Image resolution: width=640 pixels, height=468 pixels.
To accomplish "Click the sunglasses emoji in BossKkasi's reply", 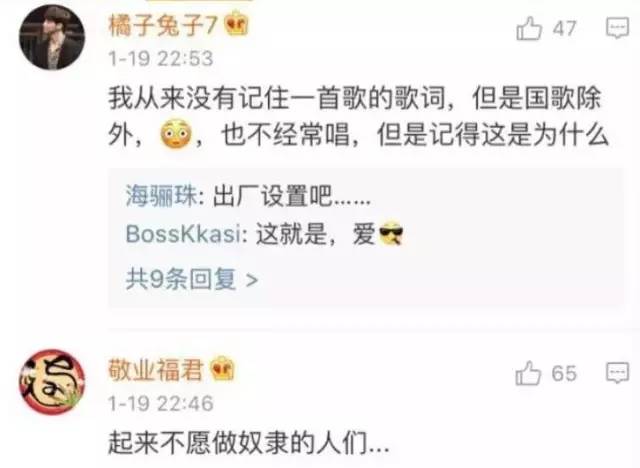I will (x=391, y=233).
